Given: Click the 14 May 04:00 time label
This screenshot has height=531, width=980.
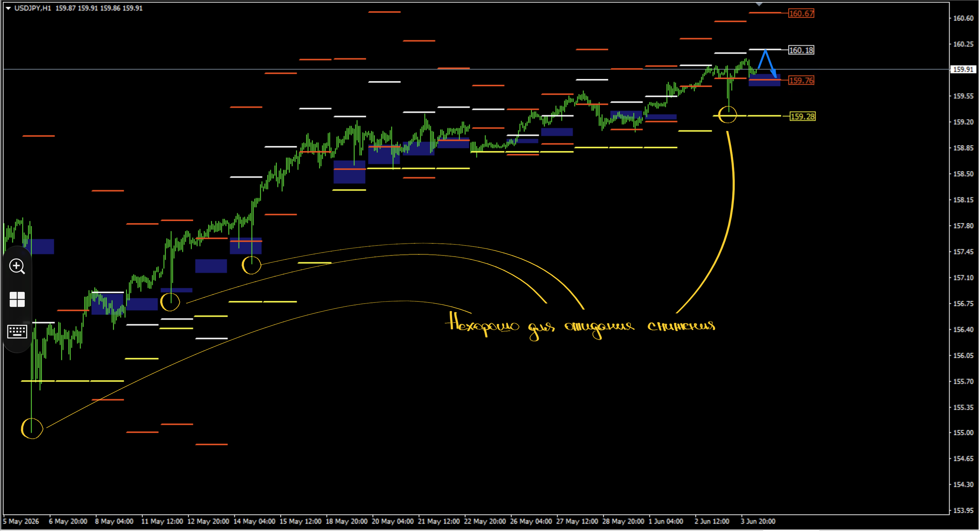Looking at the screenshot, I should pos(254,521).
